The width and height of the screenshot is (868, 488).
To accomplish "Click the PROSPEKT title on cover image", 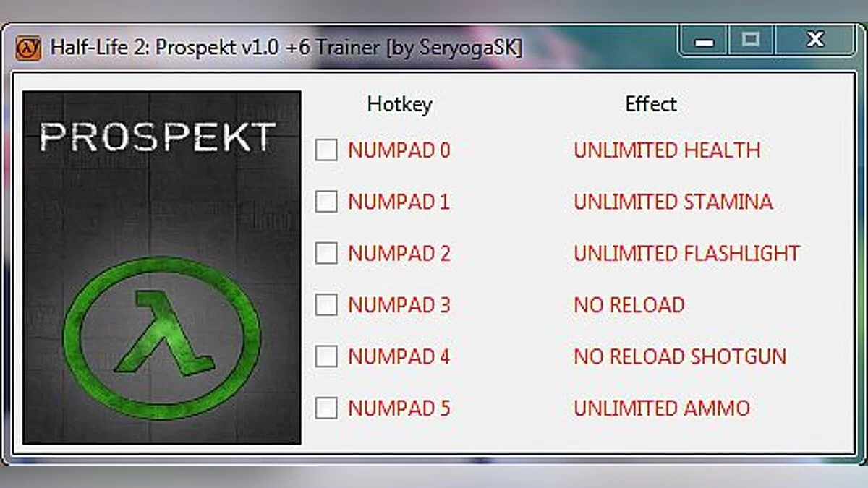I will coord(158,137).
